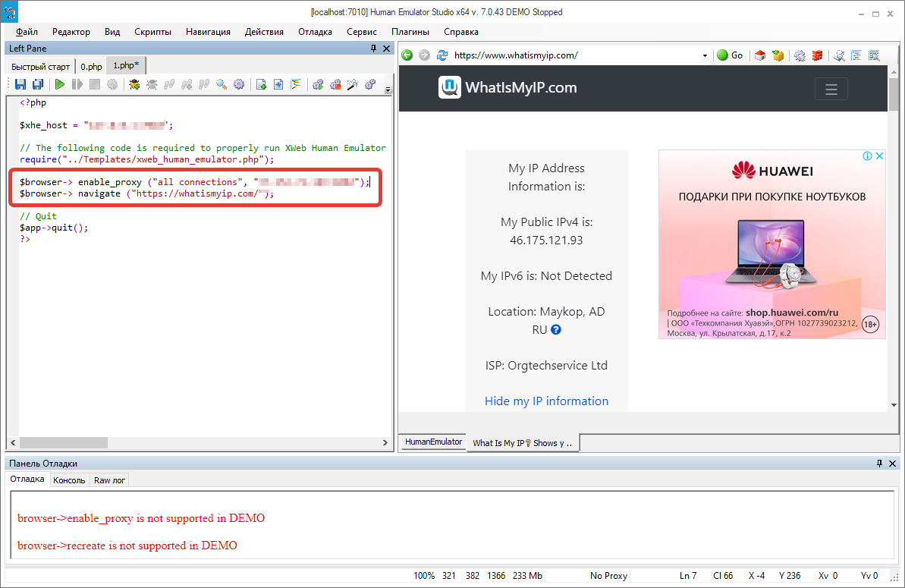
Task: Select the Отладка debug panel tab
Action: (27, 479)
